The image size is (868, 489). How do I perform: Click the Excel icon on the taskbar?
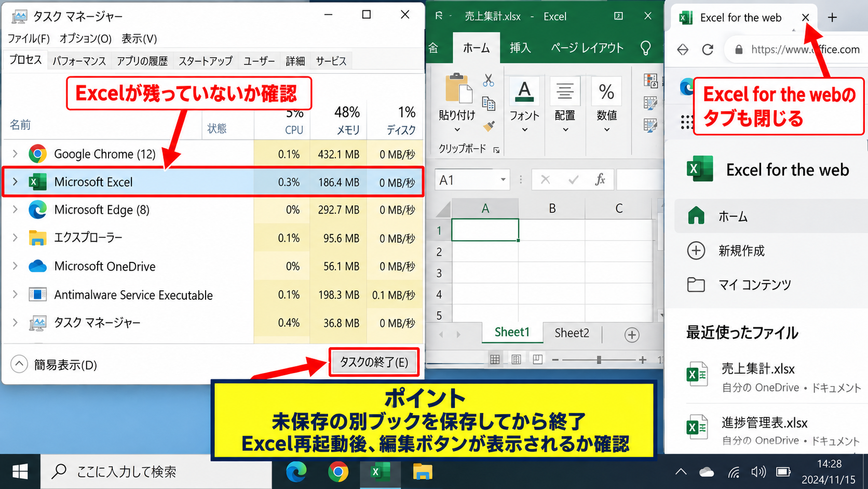380,472
